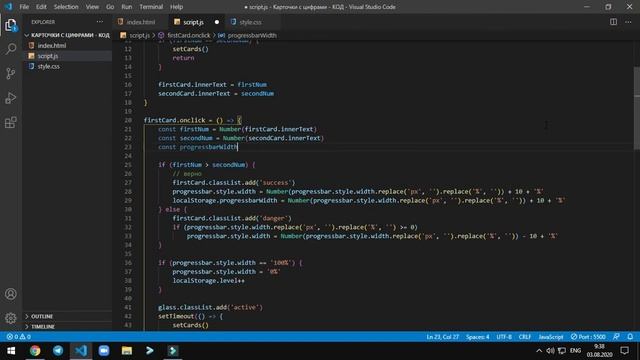
Task: Click the VS Code taskbar icon
Action: 81,351
